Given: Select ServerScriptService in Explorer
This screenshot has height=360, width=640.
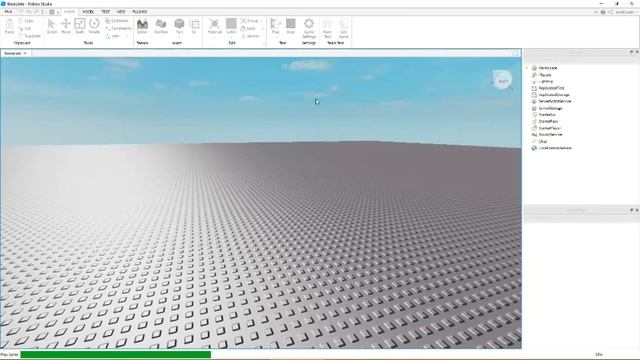Looking at the screenshot, I should click(x=555, y=101).
